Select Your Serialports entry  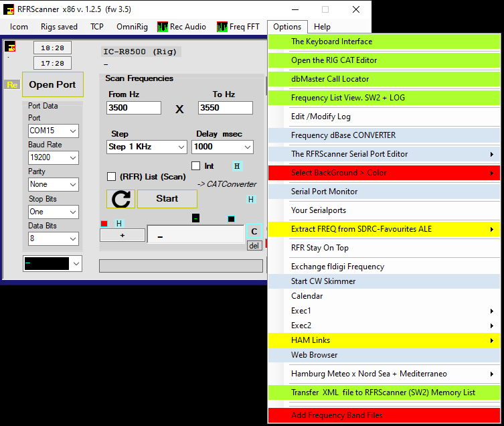pyautogui.click(x=384, y=210)
